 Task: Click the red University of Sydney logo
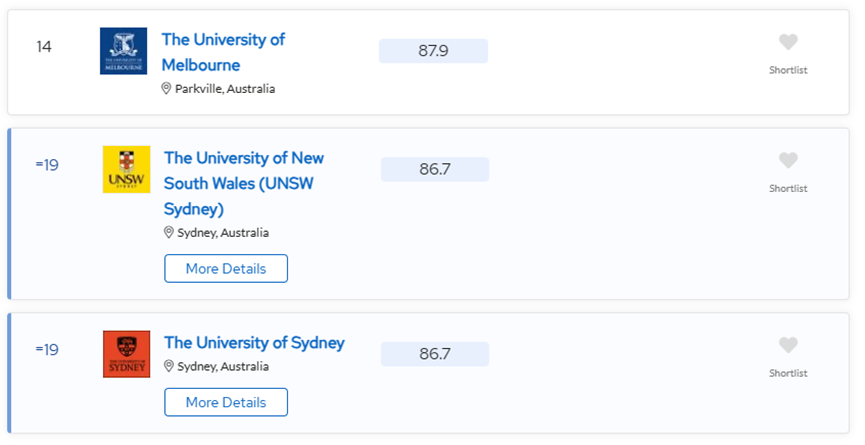[126, 354]
